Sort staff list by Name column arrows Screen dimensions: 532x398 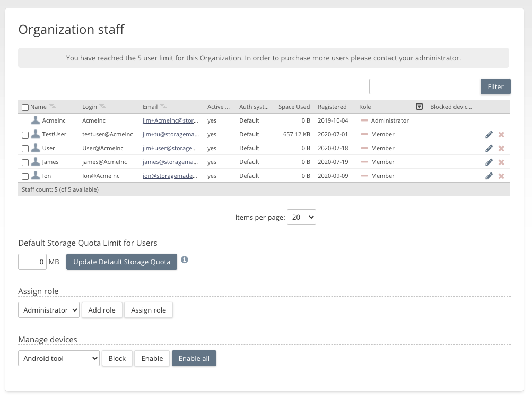click(53, 107)
